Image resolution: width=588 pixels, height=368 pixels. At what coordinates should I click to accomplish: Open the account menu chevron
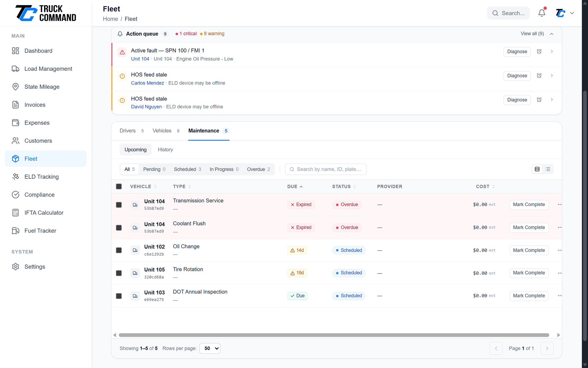point(572,13)
